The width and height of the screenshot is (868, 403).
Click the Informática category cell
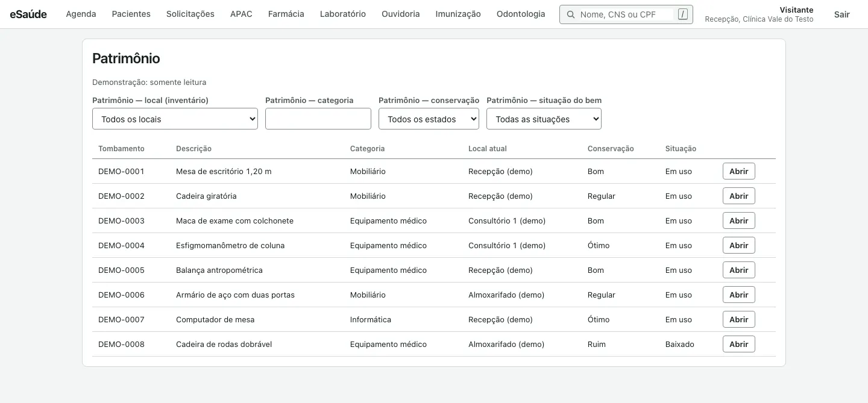371,319
